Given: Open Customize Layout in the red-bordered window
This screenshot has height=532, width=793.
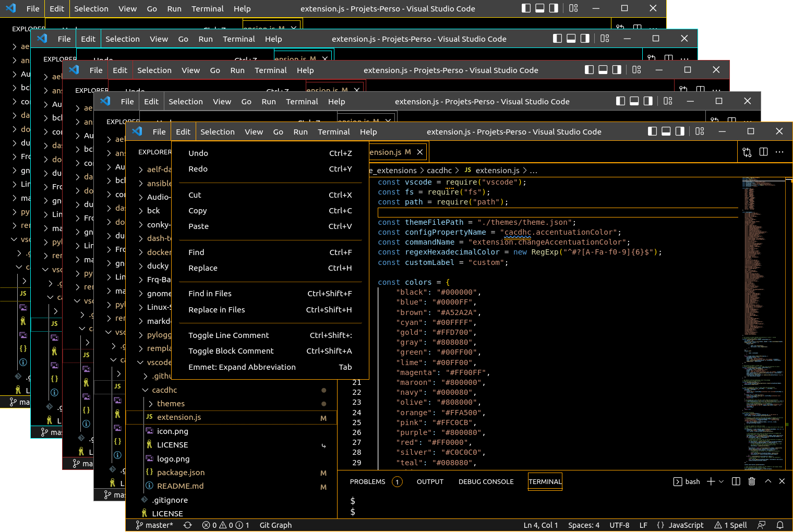Looking at the screenshot, I should point(636,70).
